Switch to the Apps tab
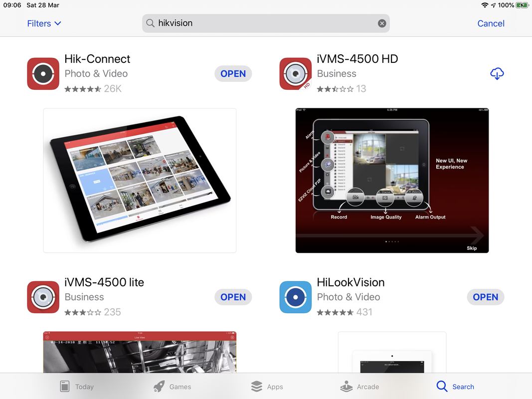Image resolution: width=532 pixels, height=399 pixels. click(x=267, y=387)
